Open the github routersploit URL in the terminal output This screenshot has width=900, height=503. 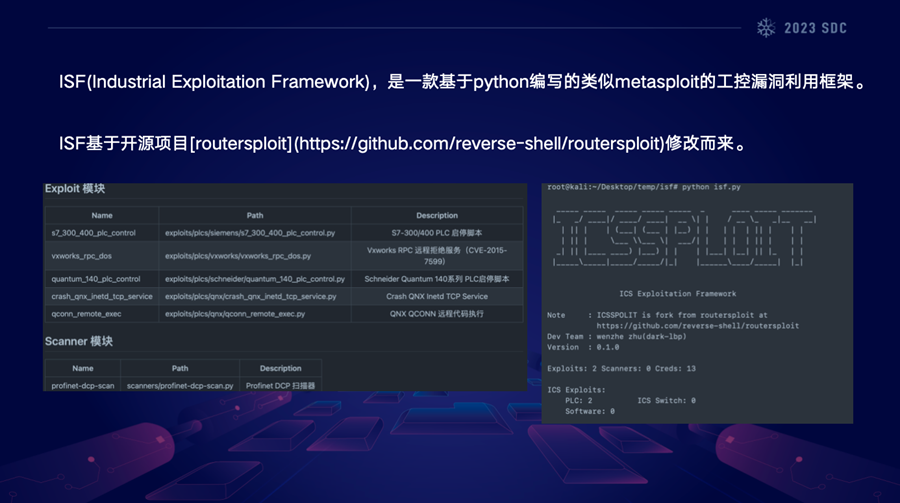(x=697, y=326)
